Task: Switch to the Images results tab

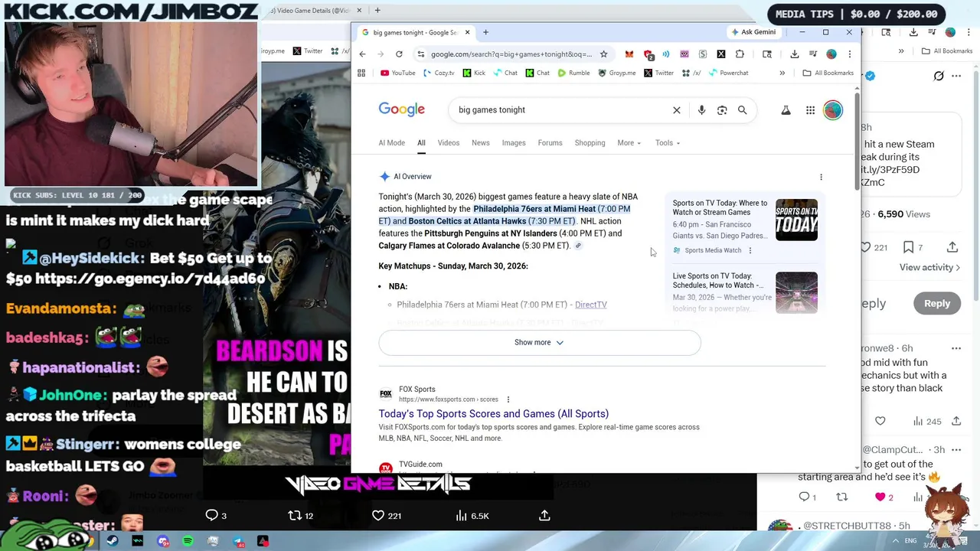Action: click(514, 143)
